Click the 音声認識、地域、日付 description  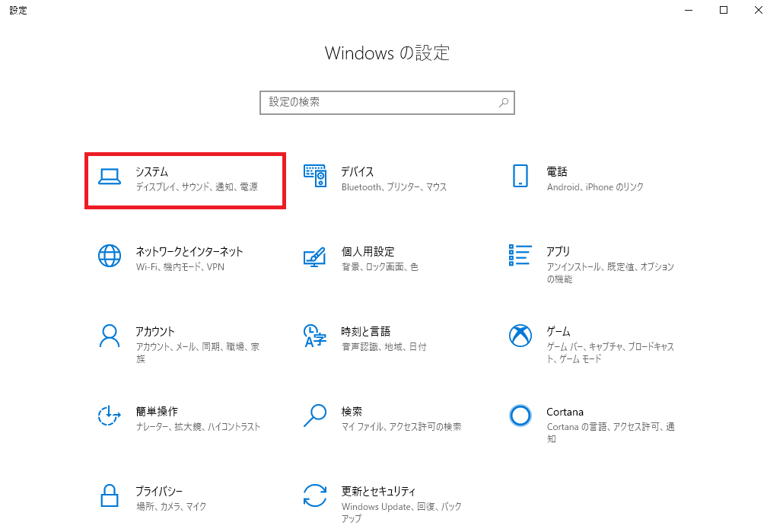(384, 346)
